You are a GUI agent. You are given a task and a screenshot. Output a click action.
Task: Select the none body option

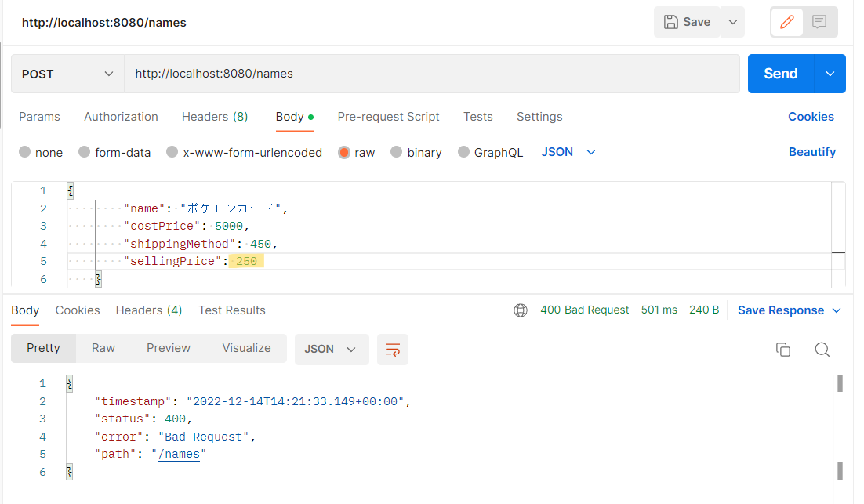[24, 152]
